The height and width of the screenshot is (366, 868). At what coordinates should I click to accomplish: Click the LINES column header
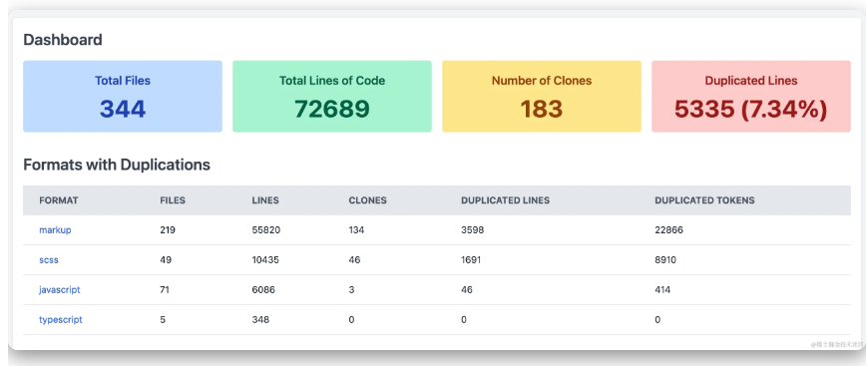coord(265,200)
